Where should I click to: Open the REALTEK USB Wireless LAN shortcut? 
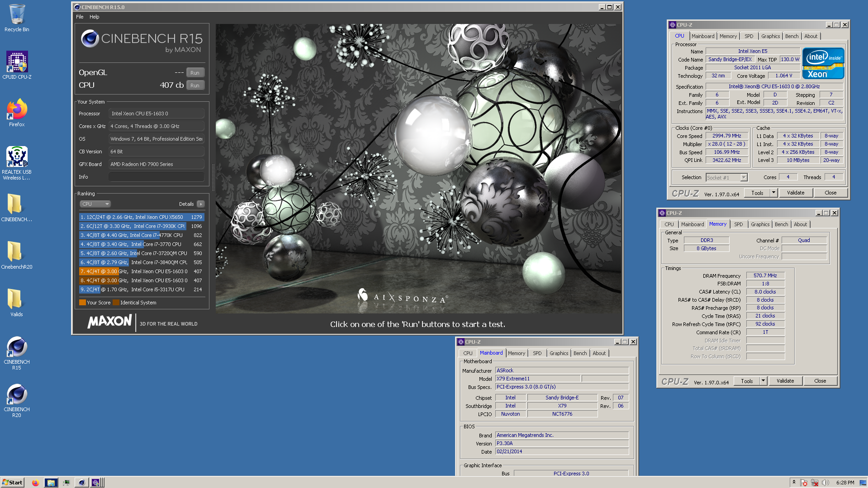click(17, 163)
